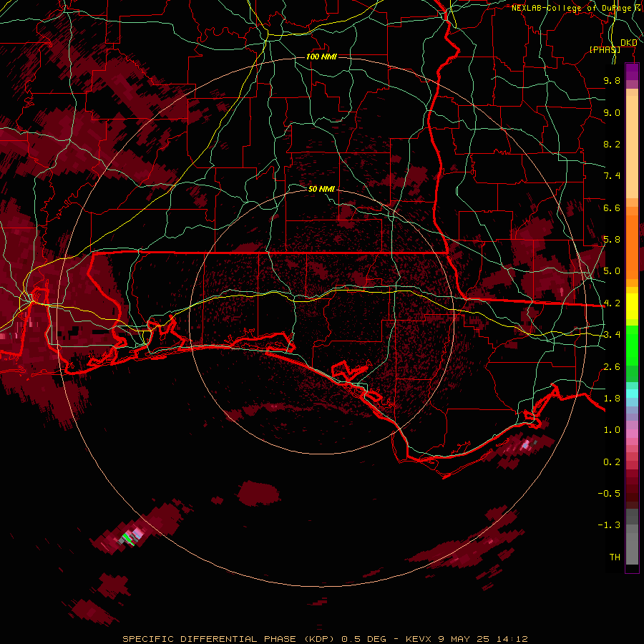Click the "8.2" value on color scale
The image size is (644, 644).
[x=612, y=144]
